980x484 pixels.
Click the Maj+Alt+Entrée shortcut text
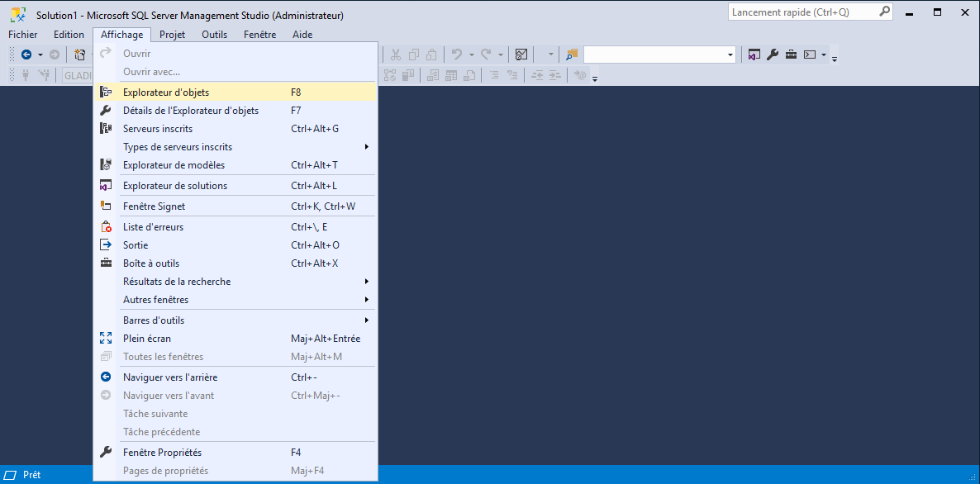326,338
